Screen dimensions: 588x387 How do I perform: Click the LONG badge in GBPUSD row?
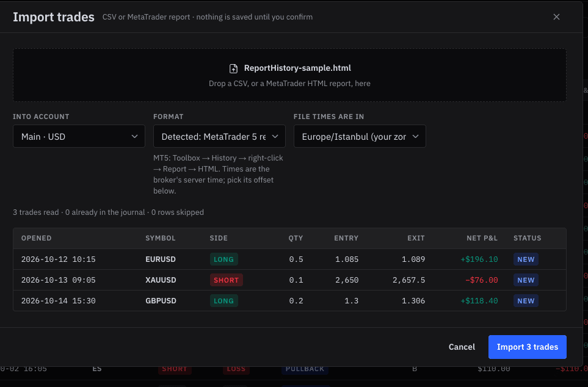(224, 301)
